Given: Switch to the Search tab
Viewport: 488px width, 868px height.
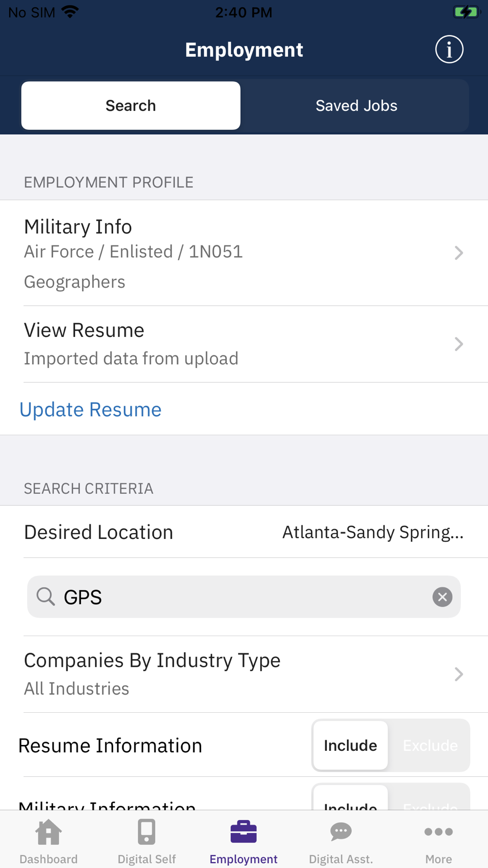Looking at the screenshot, I should 131,105.
